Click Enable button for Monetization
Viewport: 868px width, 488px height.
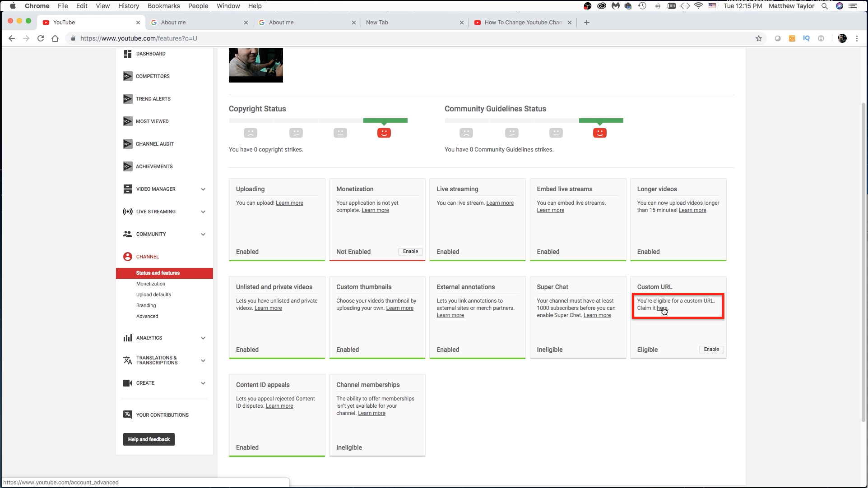(410, 251)
